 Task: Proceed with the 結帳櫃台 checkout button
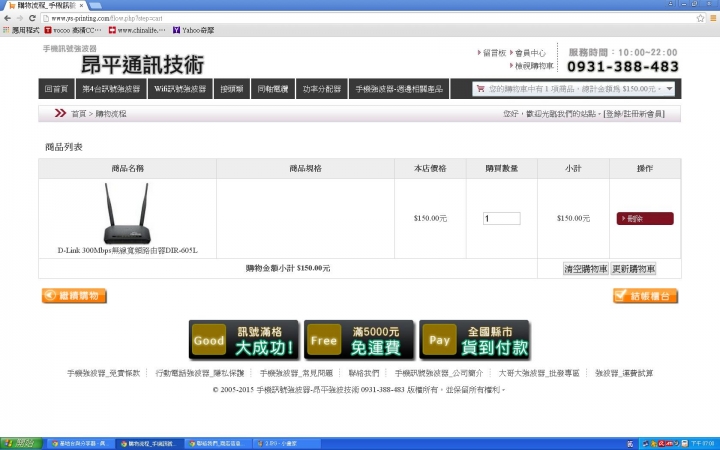coord(645,296)
